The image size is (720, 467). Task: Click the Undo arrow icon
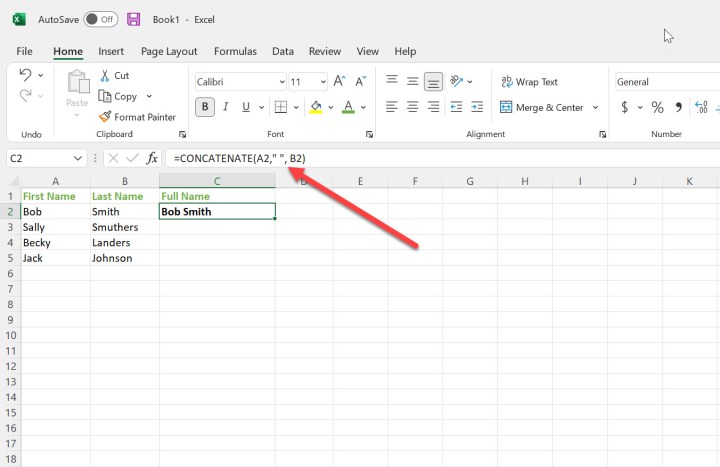pyautogui.click(x=26, y=74)
